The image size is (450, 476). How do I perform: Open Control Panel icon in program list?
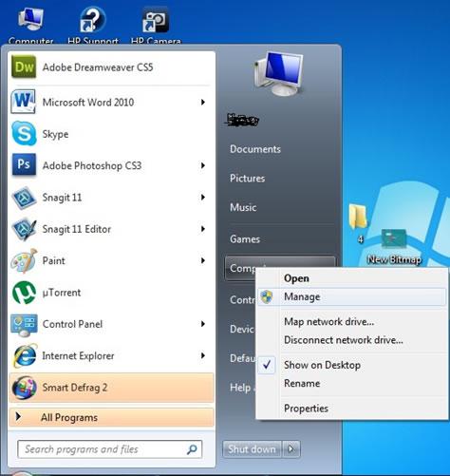coord(24,325)
